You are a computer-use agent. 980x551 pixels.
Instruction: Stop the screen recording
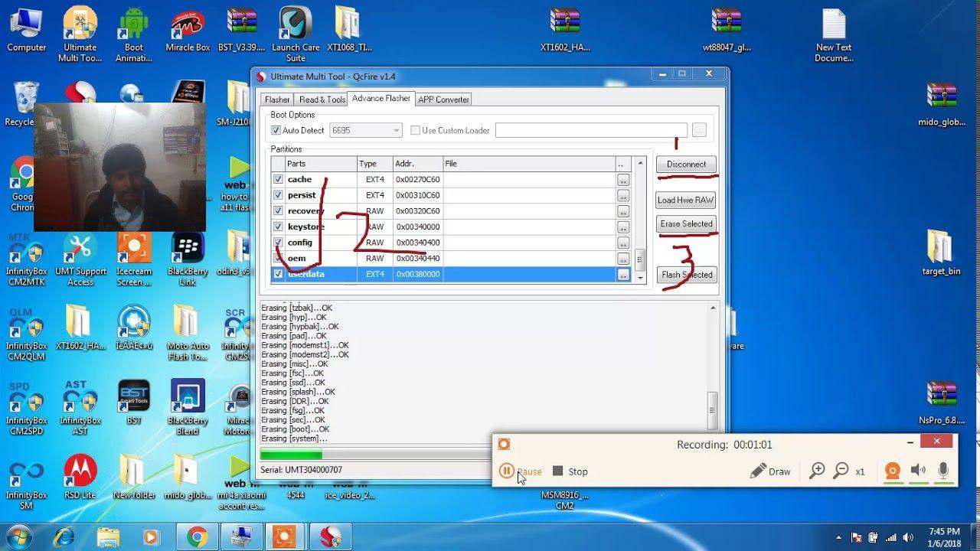click(x=570, y=471)
